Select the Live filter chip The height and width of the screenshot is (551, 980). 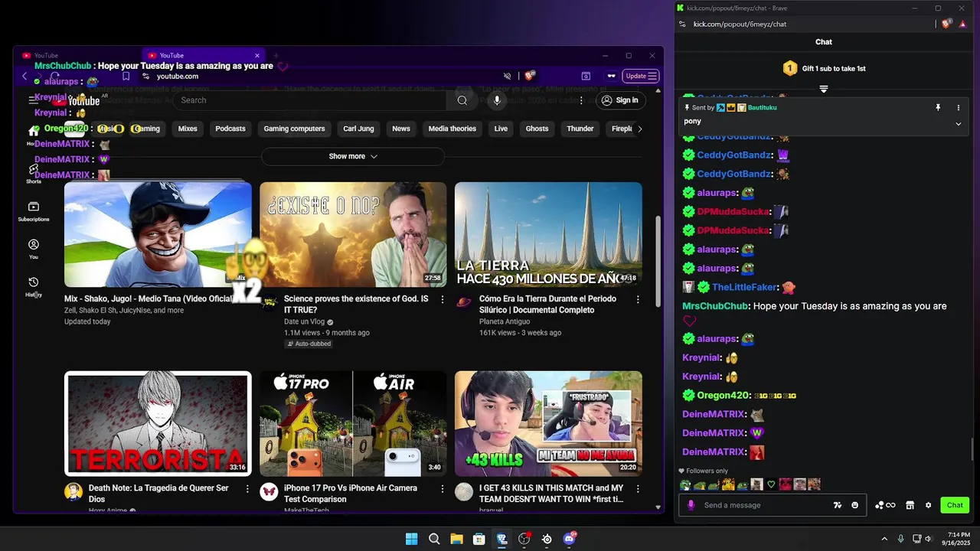point(501,129)
